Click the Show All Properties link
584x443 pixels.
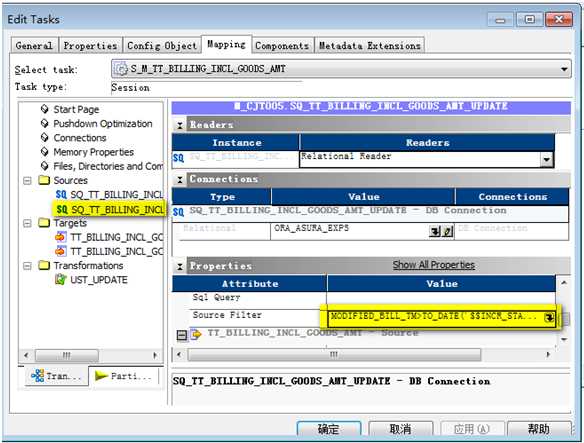click(x=434, y=265)
